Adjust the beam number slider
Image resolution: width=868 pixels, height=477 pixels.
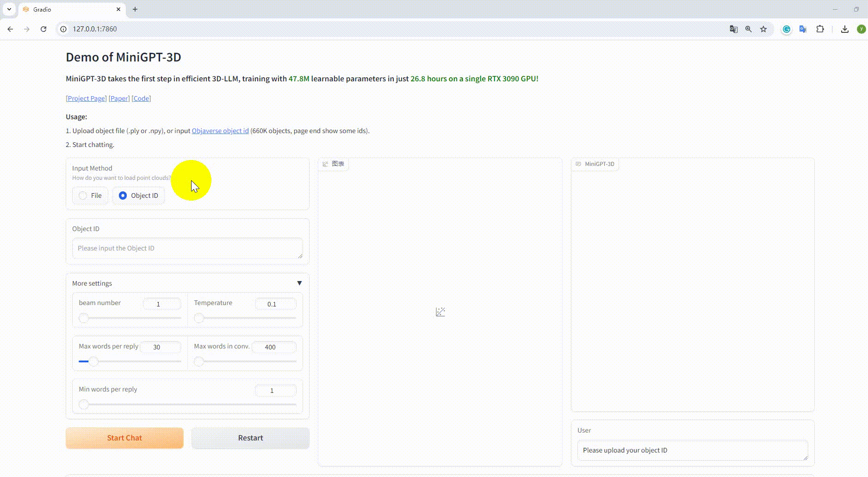coord(130,318)
